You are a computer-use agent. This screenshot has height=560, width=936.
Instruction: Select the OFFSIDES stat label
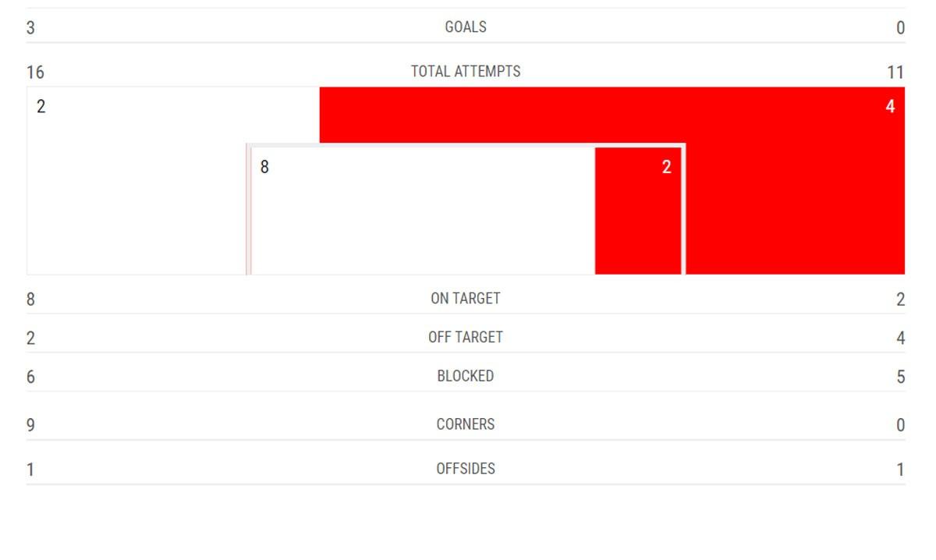coord(466,470)
